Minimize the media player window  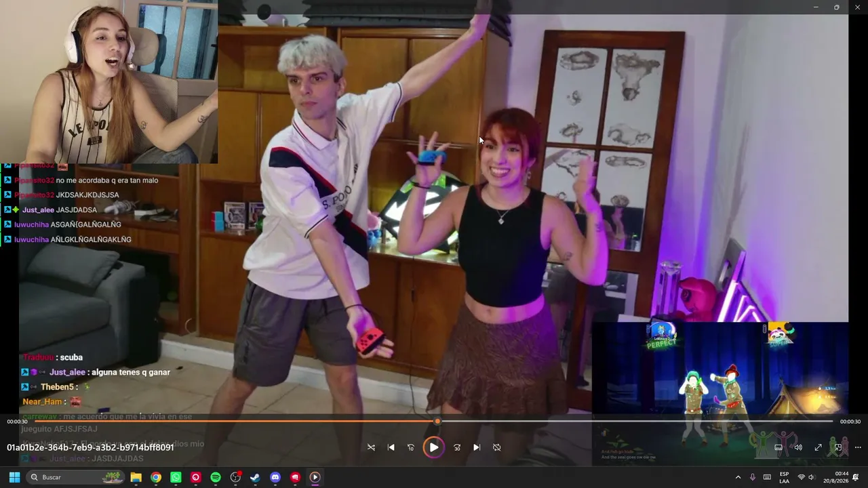(816, 7)
